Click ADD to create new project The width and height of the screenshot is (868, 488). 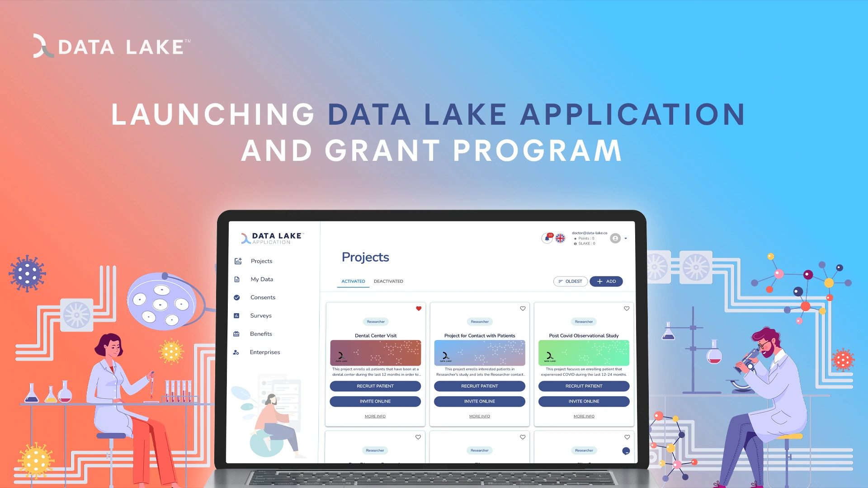(x=606, y=281)
